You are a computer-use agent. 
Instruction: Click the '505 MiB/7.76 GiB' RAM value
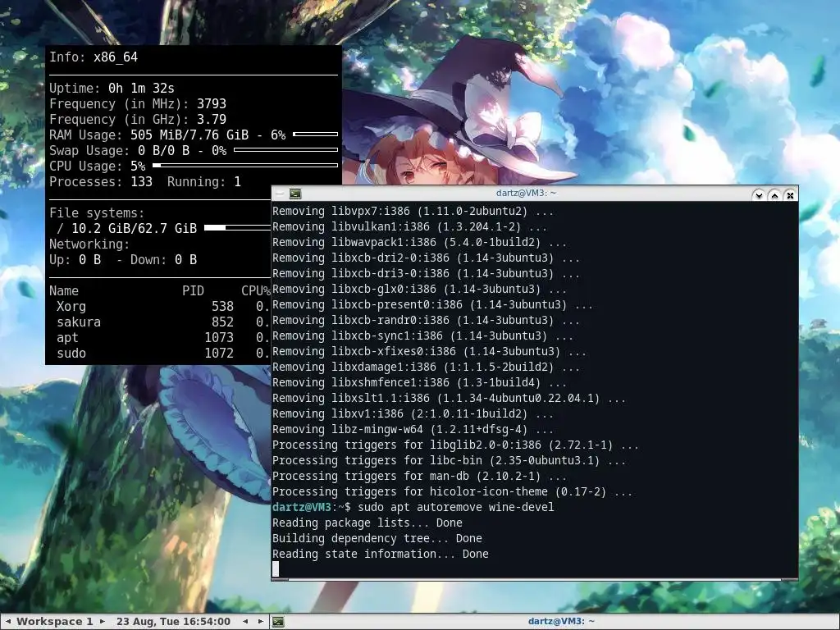189,135
